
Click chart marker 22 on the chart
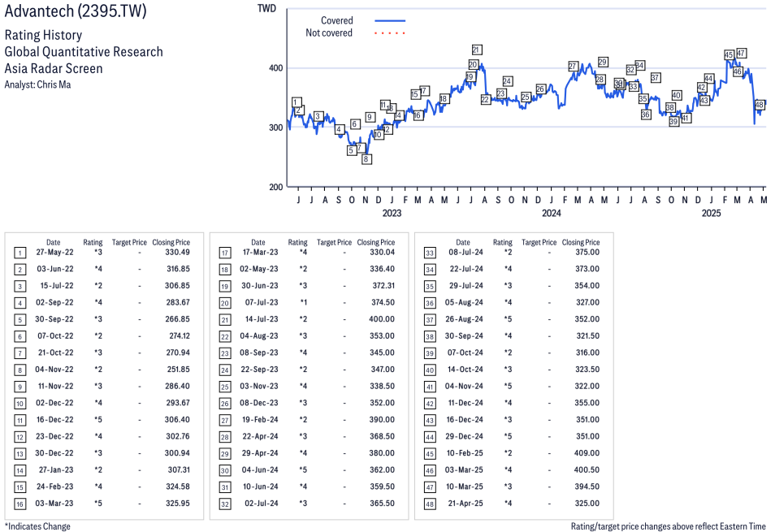click(x=485, y=100)
